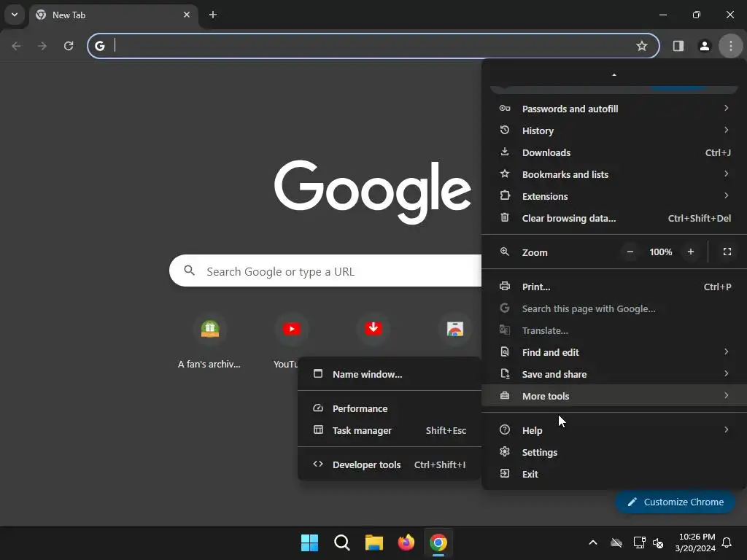This screenshot has width=747, height=560.
Task: Open the notifications bell icon
Action: (727, 542)
